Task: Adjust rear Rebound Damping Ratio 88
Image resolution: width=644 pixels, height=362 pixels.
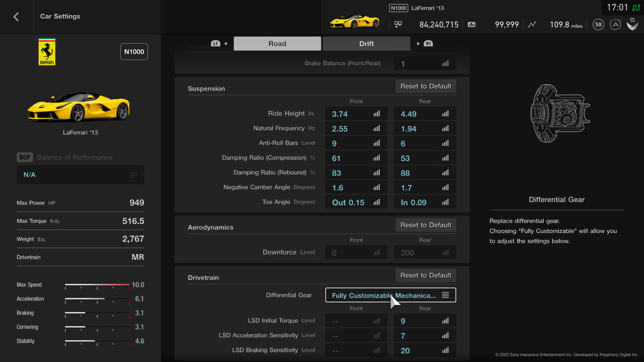Action: click(x=425, y=173)
